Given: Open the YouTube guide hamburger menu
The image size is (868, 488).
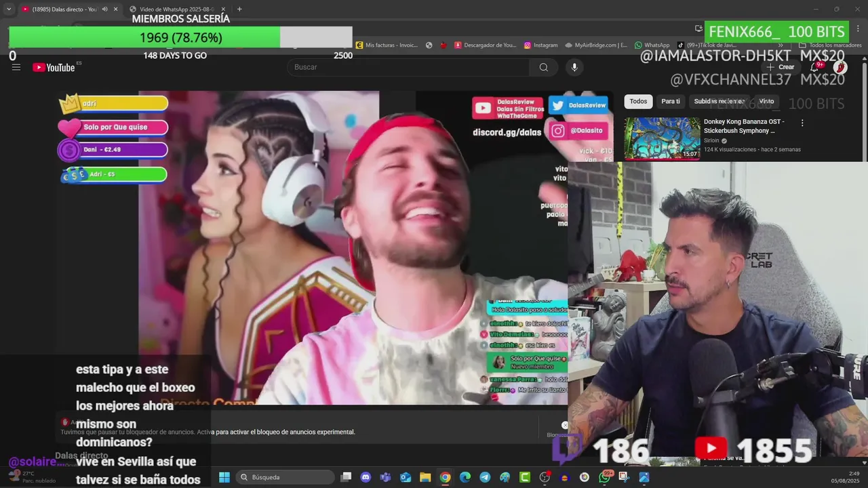Looking at the screenshot, I should [x=16, y=67].
